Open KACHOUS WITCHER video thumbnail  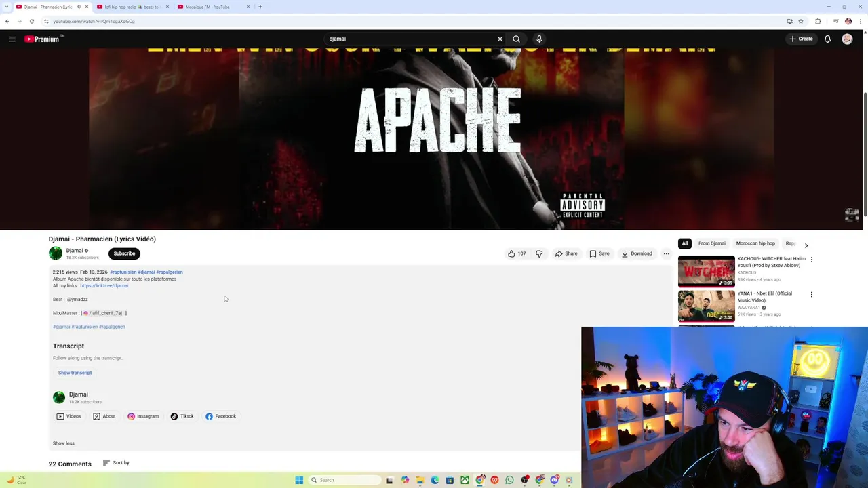coord(706,271)
